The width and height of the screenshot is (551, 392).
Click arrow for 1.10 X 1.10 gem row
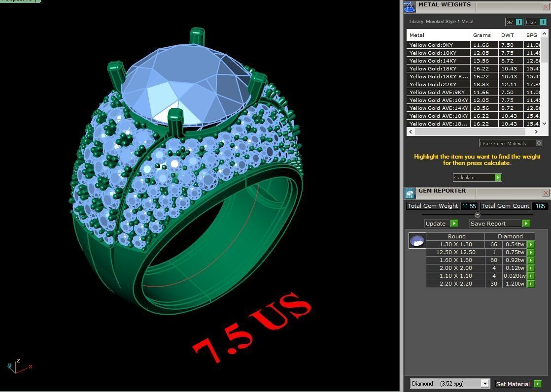click(x=531, y=276)
